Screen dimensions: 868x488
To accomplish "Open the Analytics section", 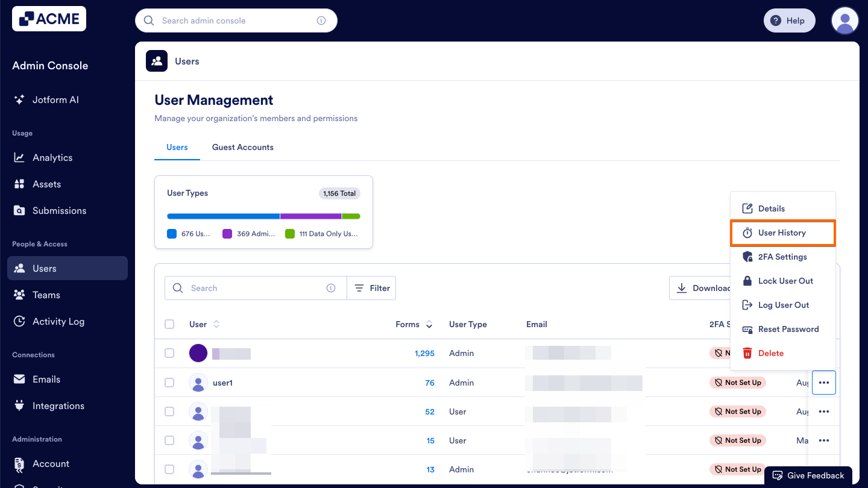I will 51,157.
